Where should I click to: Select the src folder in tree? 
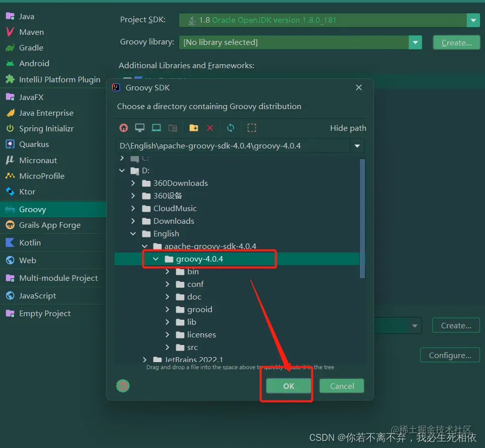[192, 347]
